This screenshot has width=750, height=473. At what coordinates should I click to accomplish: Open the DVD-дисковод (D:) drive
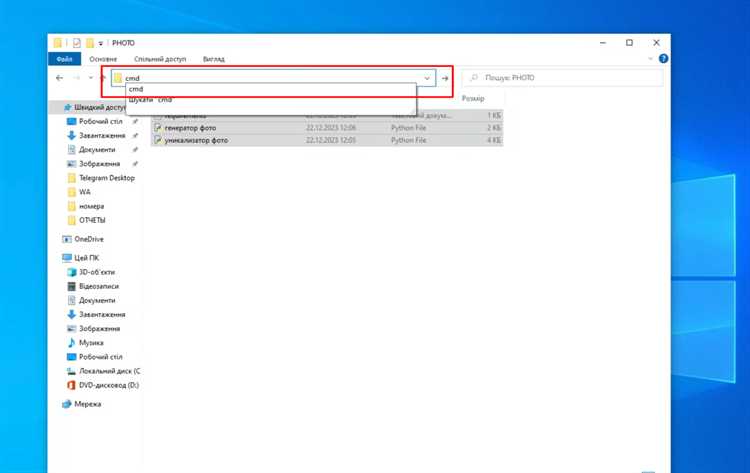109,385
